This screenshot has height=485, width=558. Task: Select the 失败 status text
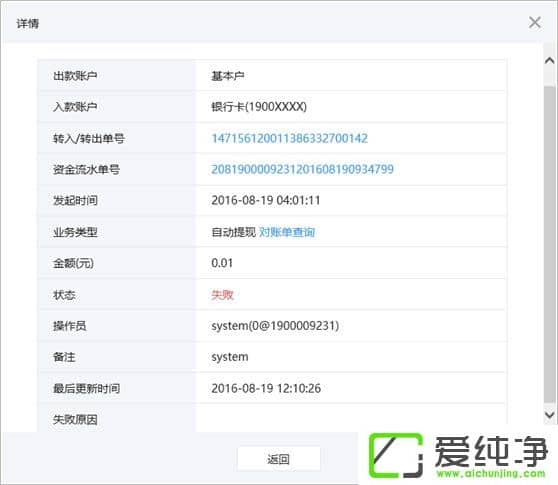coord(222,295)
